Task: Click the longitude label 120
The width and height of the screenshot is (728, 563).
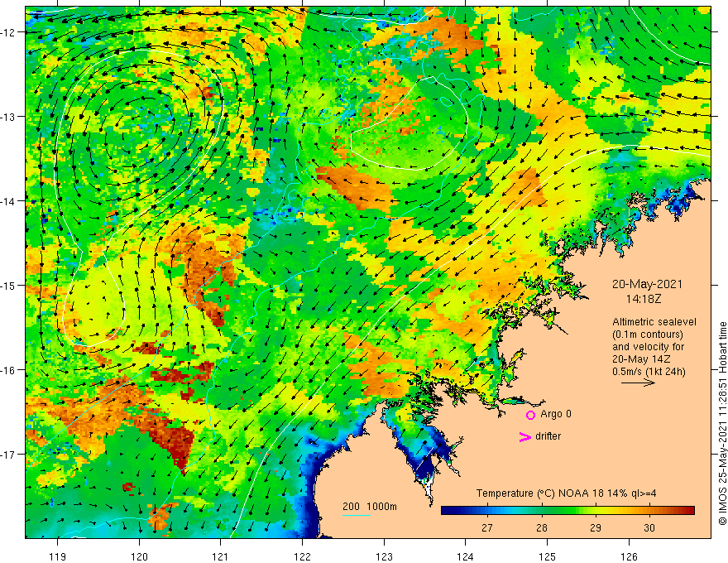Action: coord(139,556)
